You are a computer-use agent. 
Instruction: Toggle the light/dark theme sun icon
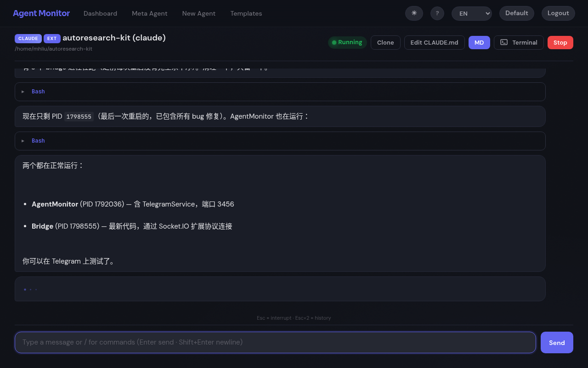414,13
